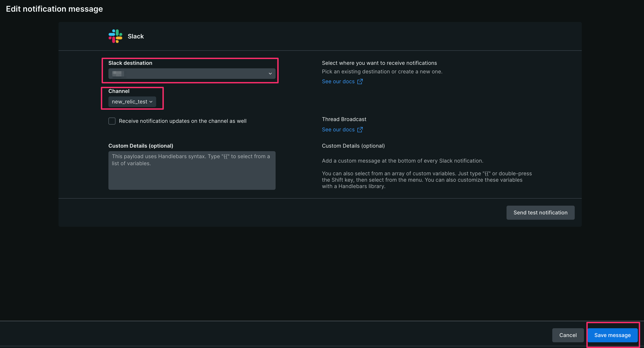Click the Cancel button
644x348 pixels.
click(x=568, y=335)
